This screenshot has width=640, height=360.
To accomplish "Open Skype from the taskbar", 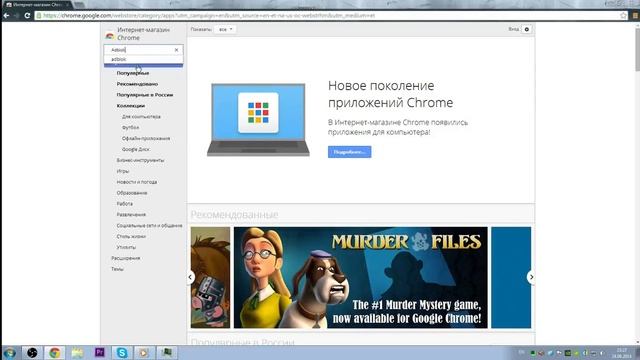I will [122, 353].
